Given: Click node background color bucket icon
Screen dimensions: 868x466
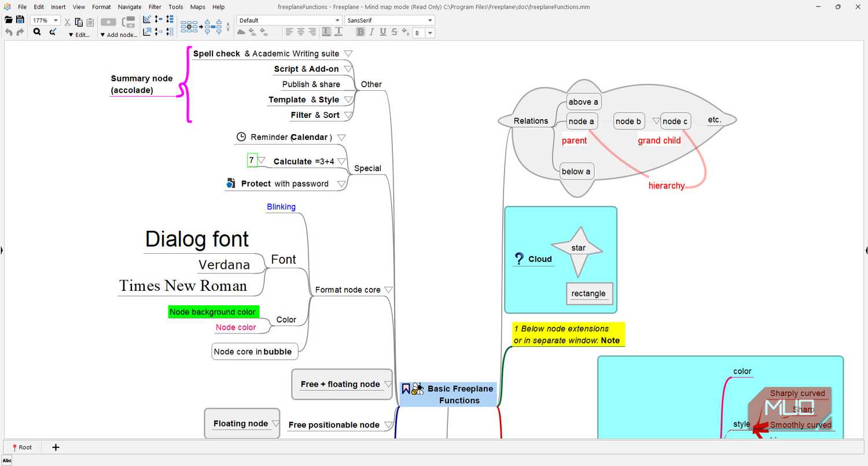Looking at the screenshot, I should (x=264, y=32).
